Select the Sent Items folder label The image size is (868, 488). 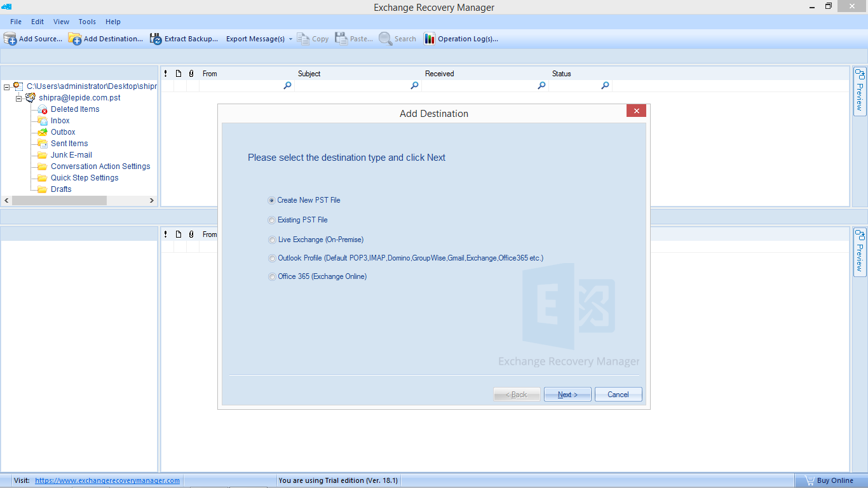tap(69, 144)
